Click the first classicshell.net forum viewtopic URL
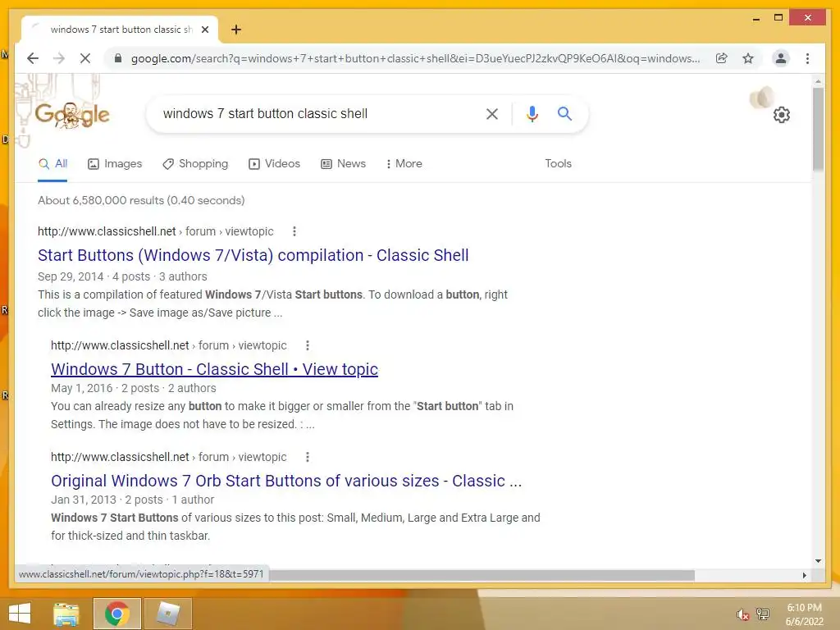840x630 pixels. [x=155, y=231]
